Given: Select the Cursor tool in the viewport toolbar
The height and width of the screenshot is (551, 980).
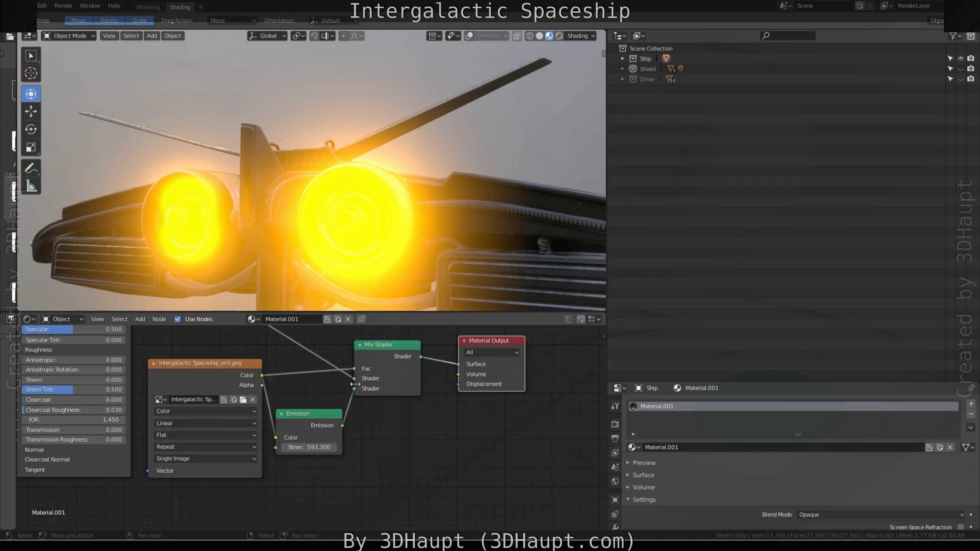Looking at the screenshot, I should point(31,73).
